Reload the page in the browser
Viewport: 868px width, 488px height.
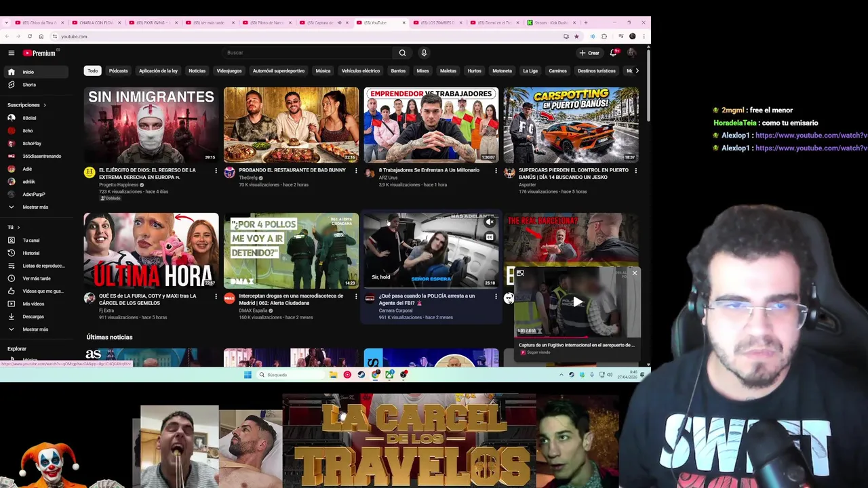[x=29, y=37]
